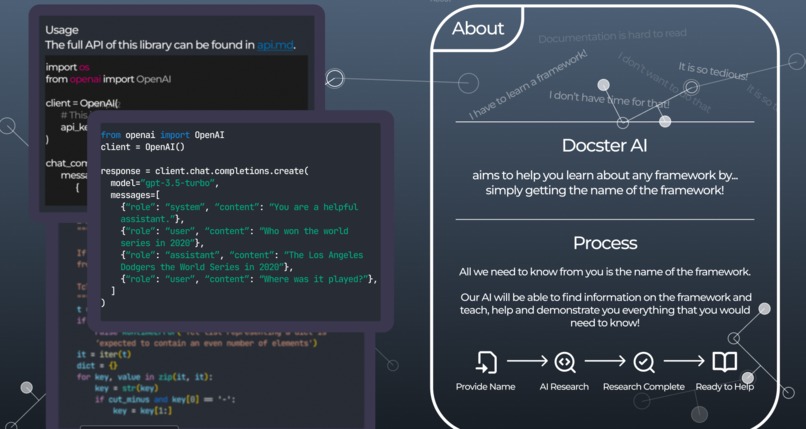Click the Docster AI heading
The image size is (806, 429).
point(604,145)
